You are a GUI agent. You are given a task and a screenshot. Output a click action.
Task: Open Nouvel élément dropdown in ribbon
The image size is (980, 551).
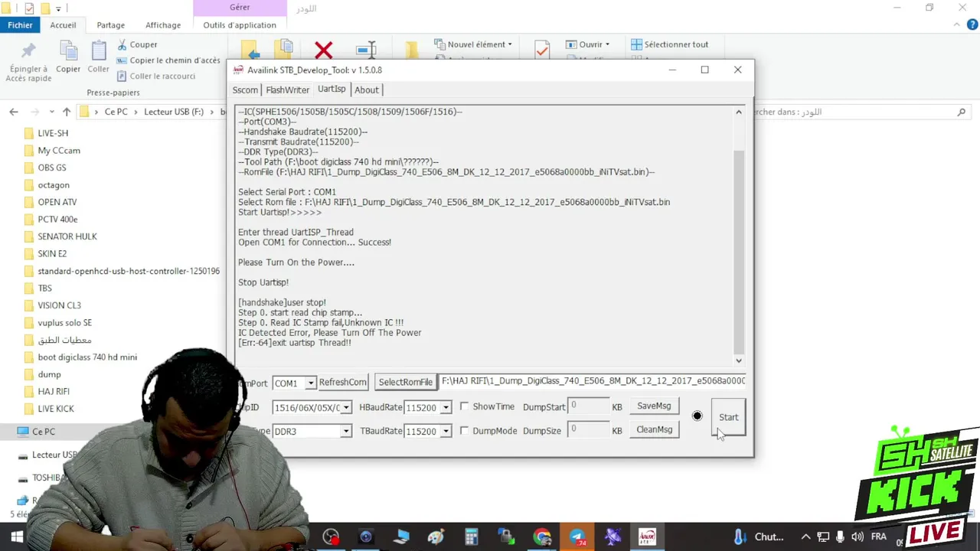(473, 44)
